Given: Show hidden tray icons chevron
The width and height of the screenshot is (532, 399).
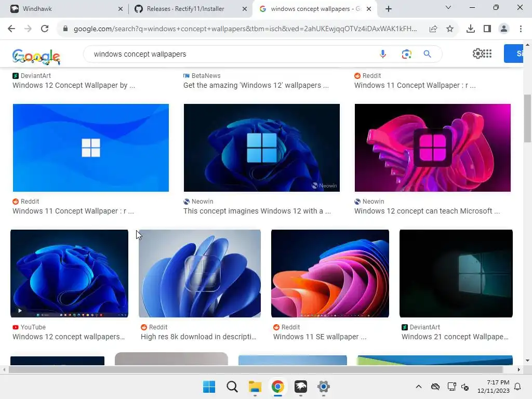Looking at the screenshot, I should [x=419, y=387].
